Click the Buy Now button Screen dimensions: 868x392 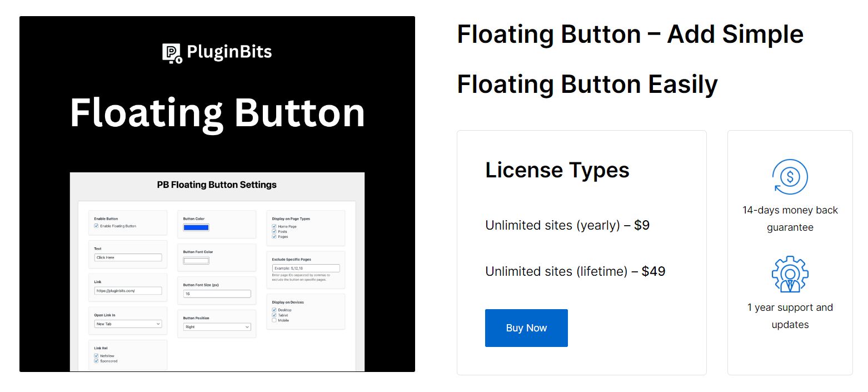point(526,328)
